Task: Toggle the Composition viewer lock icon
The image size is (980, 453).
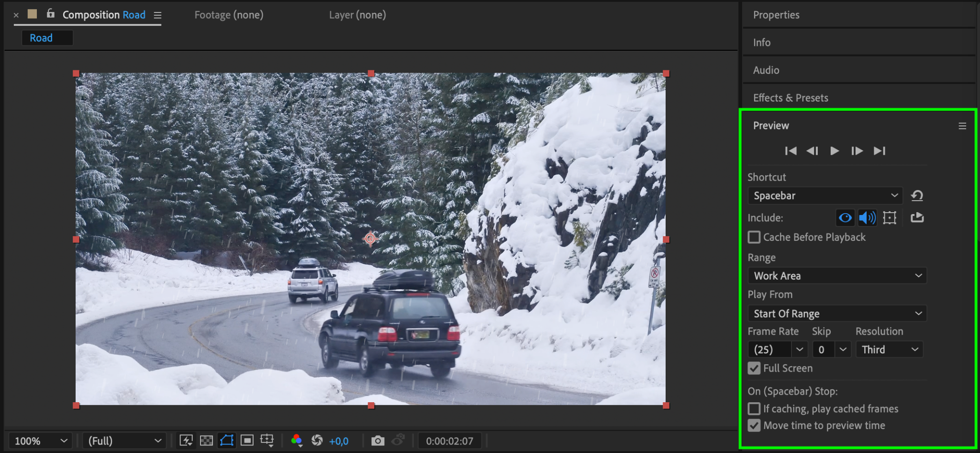Action: 50,13
